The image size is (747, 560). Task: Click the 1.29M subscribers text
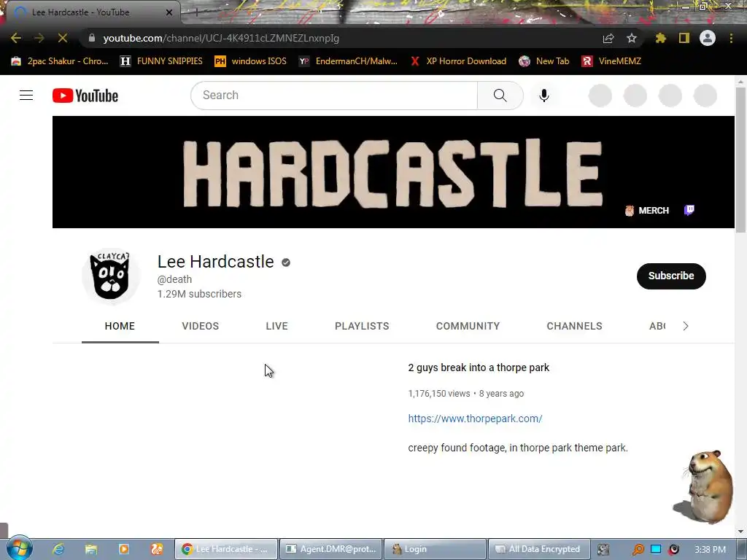click(199, 295)
